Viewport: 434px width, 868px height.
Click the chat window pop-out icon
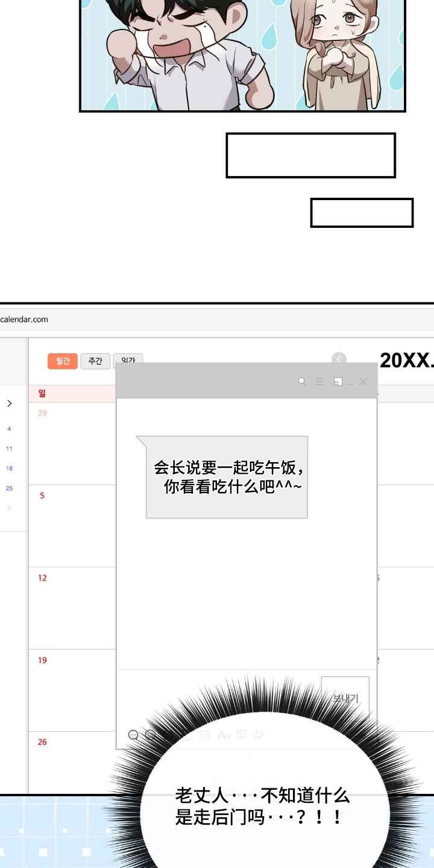(338, 382)
